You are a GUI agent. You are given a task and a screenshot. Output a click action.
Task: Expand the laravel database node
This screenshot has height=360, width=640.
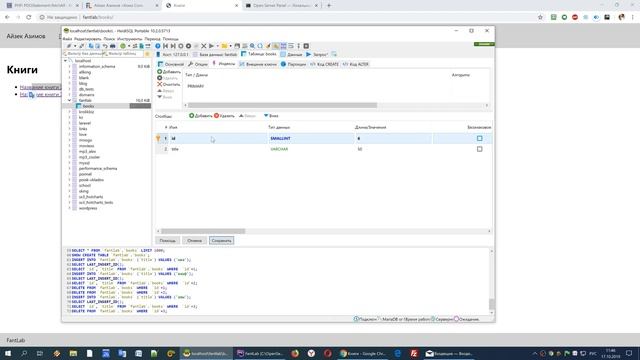[69, 123]
